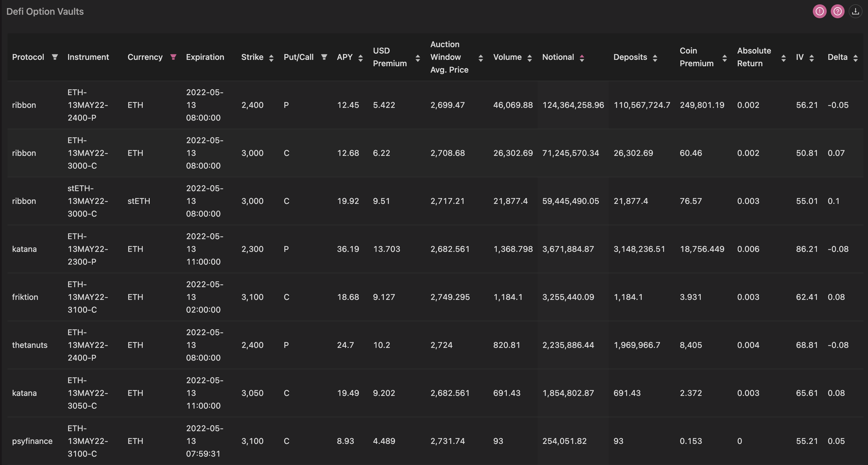The image size is (868, 465).
Task: Sort the table by IV
Action: click(x=811, y=58)
